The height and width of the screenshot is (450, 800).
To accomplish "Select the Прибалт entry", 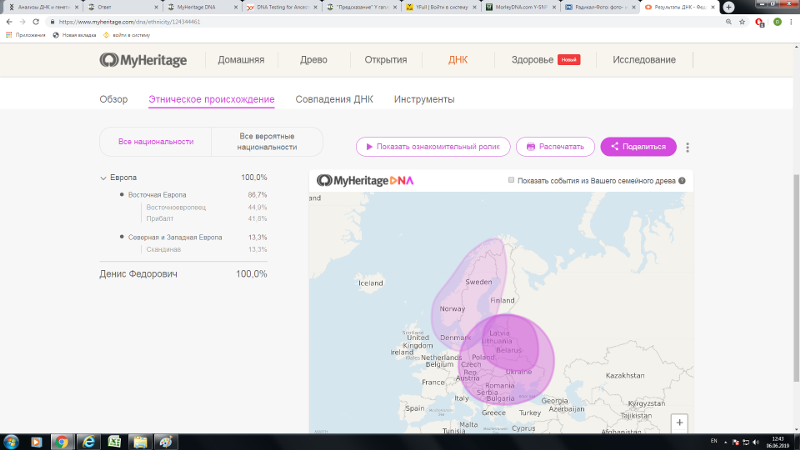I will point(160,219).
